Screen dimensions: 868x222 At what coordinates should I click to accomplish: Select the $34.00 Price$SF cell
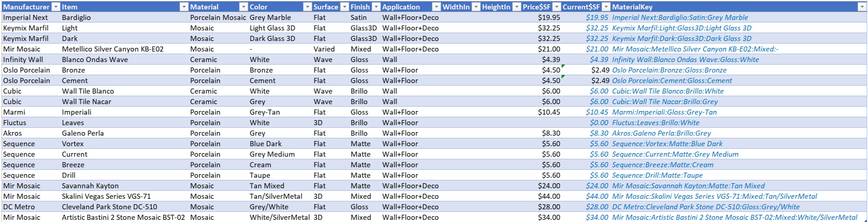click(x=541, y=217)
